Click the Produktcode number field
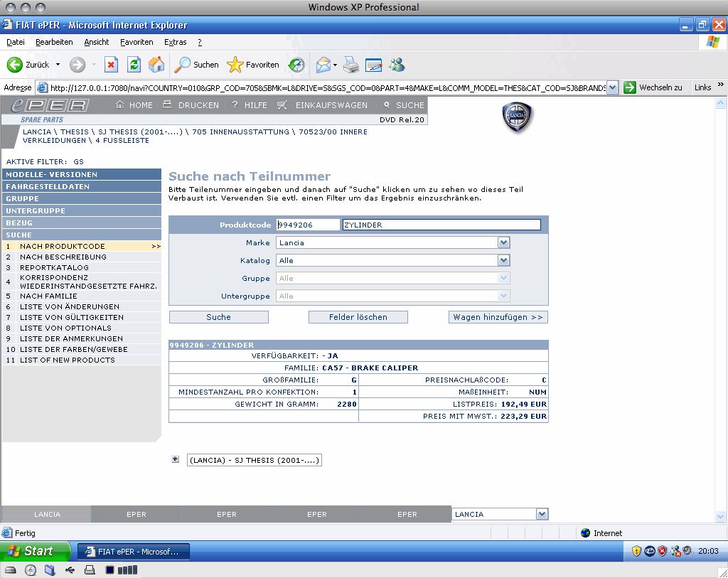 [x=309, y=225]
